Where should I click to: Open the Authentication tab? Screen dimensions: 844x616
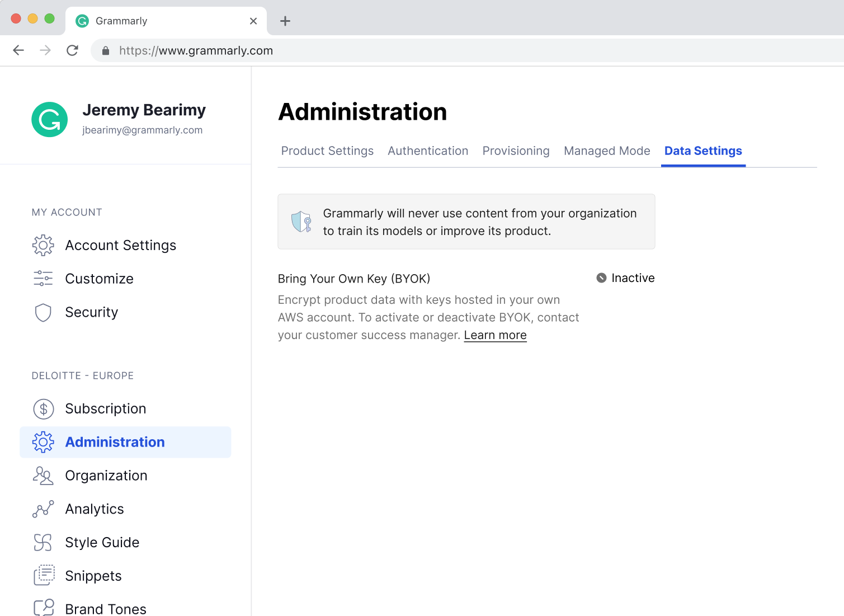tap(428, 151)
